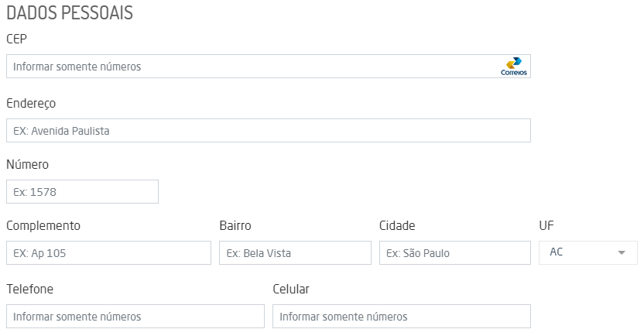
Task: Focus the CEP input field
Action: [248, 67]
